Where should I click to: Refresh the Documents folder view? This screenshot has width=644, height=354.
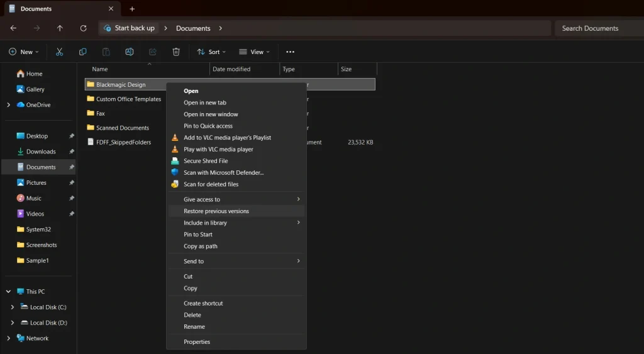(84, 28)
